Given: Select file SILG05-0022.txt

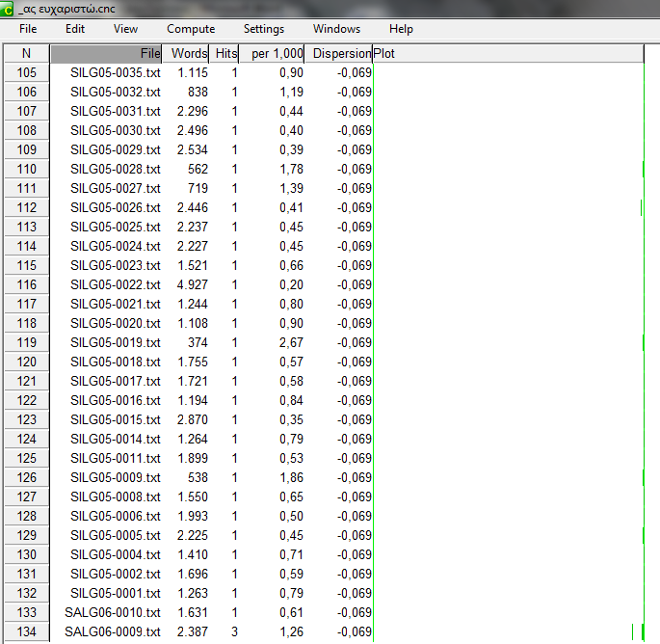Looking at the screenshot, I should pyautogui.click(x=116, y=285).
